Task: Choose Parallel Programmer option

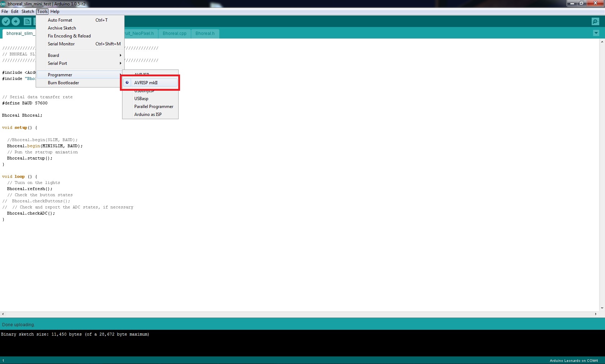Action: [151, 107]
